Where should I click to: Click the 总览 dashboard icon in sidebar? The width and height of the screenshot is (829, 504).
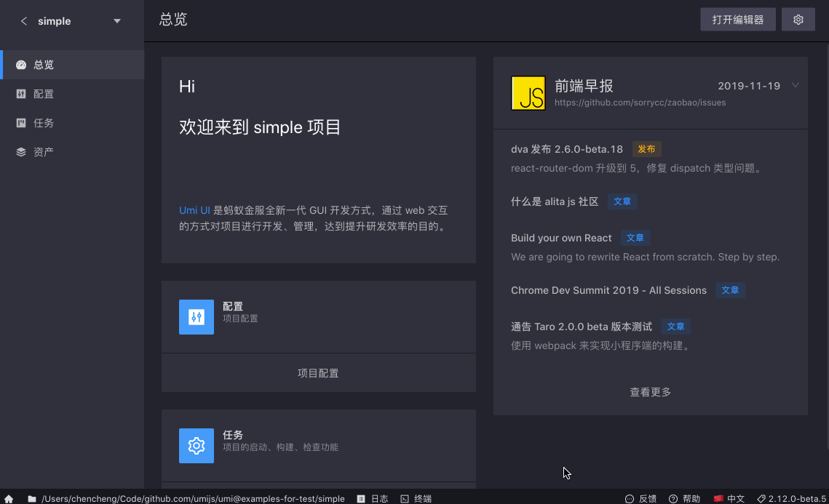point(21,65)
